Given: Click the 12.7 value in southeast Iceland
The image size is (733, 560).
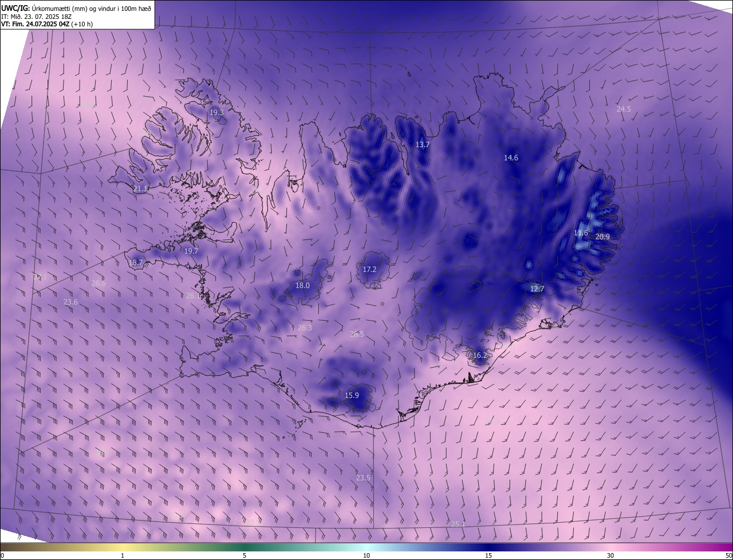Looking at the screenshot, I should 537,289.
